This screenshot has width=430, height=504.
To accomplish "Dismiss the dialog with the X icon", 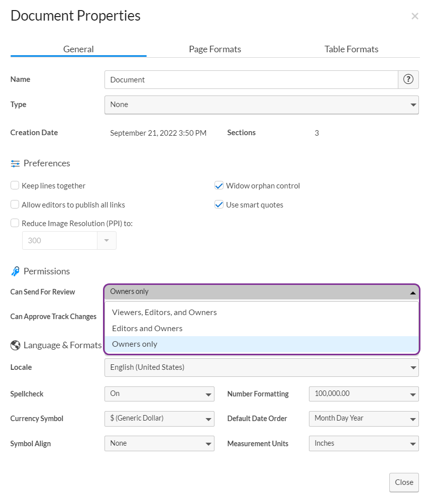I will 415,16.
